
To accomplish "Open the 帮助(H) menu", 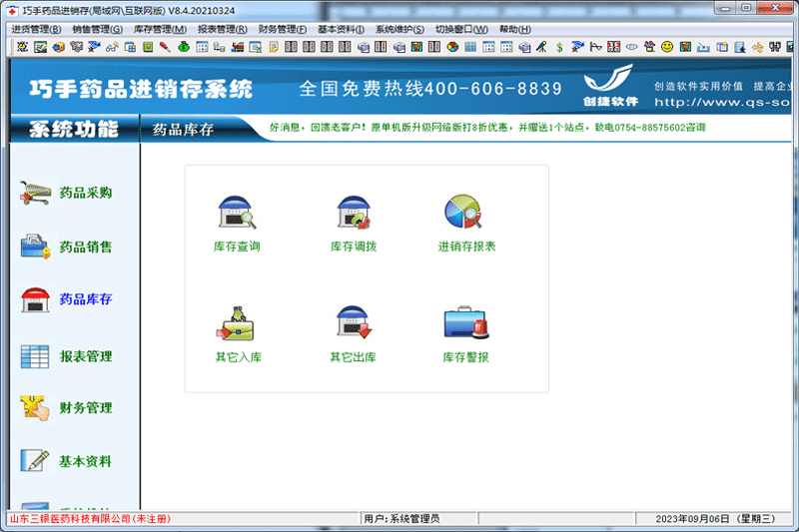I will click(514, 30).
